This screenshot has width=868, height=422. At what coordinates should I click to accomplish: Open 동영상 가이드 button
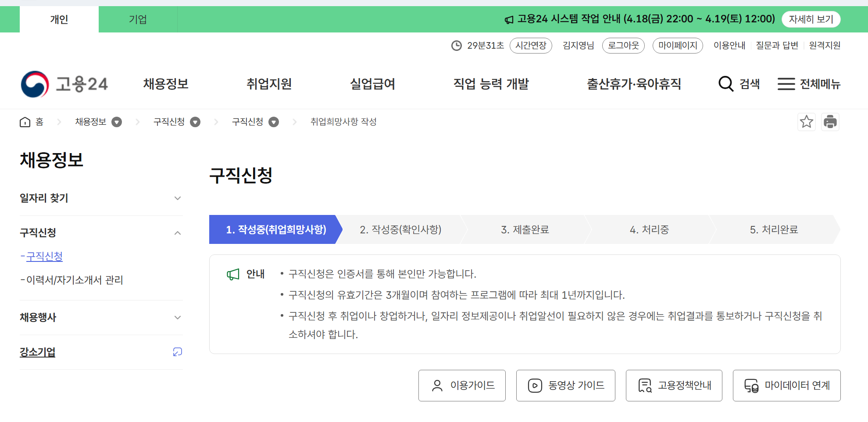pos(566,386)
